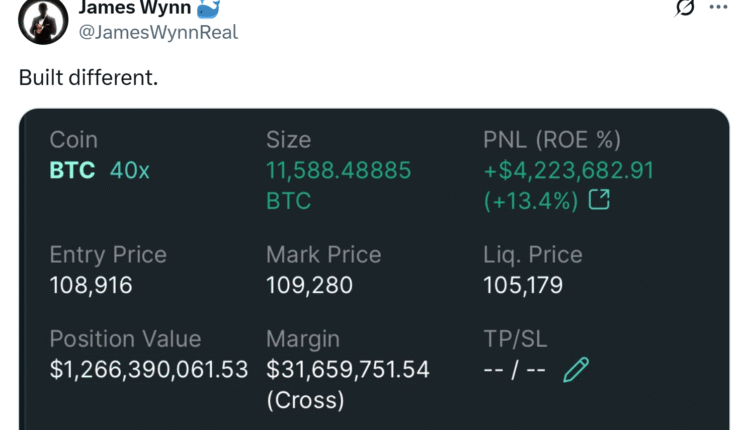
Task: Click the +$4,223,682.91 PNL value
Action: coord(568,170)
